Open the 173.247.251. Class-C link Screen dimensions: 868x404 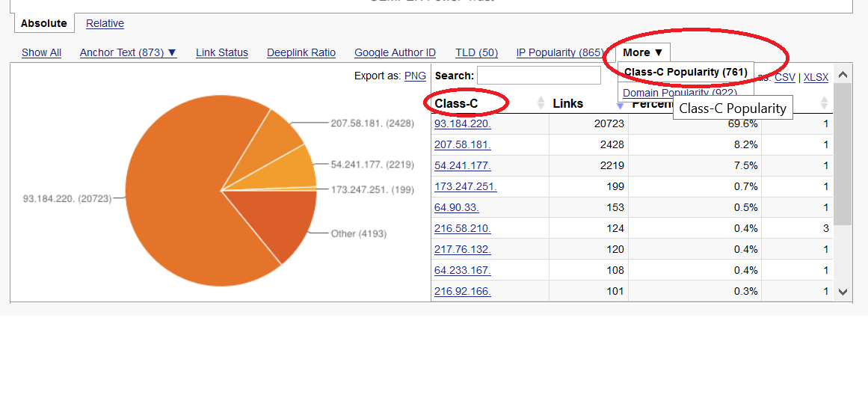[466, 186]
